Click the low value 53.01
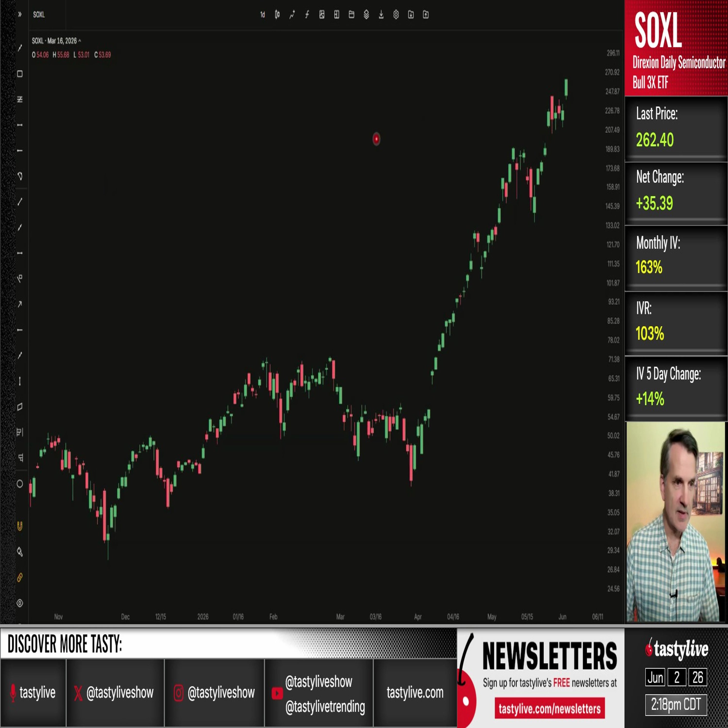Screen dimensions: 728x728 point(84,55)
